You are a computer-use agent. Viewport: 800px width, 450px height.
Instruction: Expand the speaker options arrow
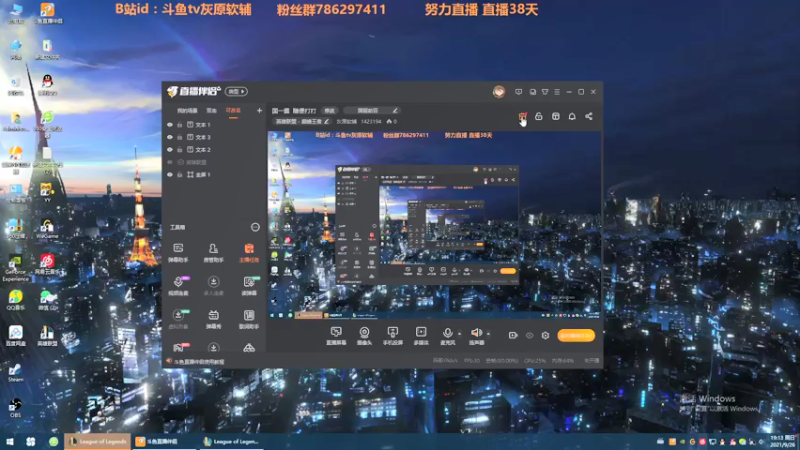(488, 334)
